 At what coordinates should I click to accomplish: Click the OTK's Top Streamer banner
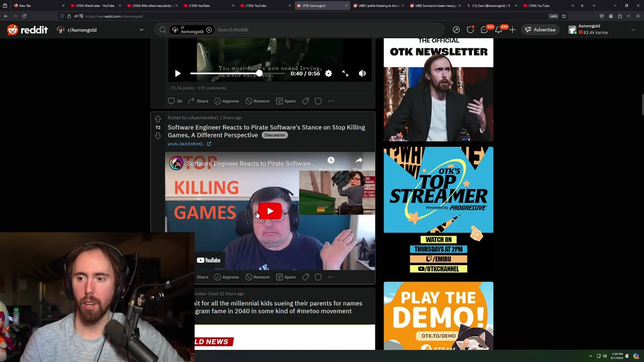tap(438, 210)
